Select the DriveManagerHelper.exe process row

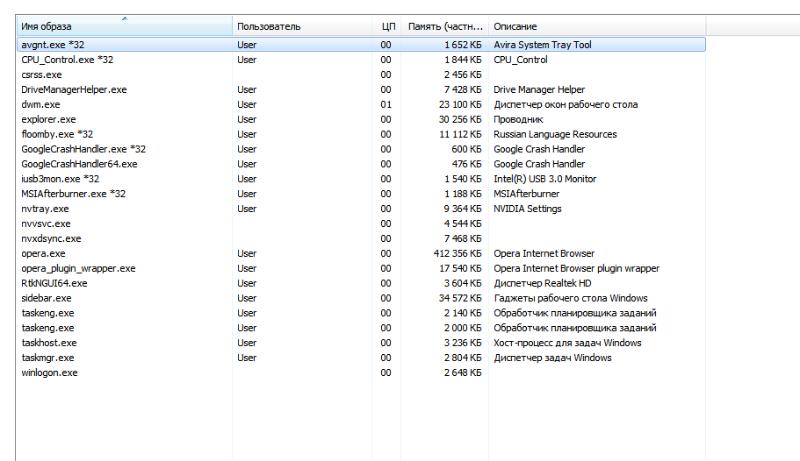click(73, 90)
